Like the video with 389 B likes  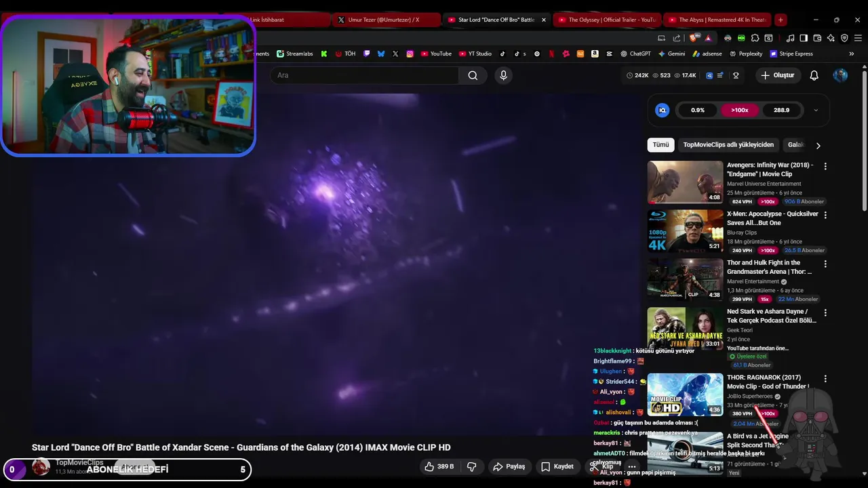(x=439, y=466)
